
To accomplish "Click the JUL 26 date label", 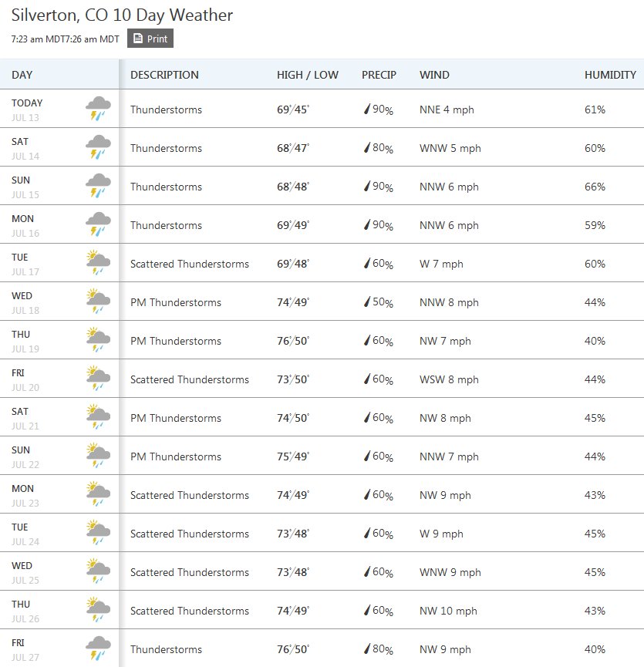I will point(25,619).
